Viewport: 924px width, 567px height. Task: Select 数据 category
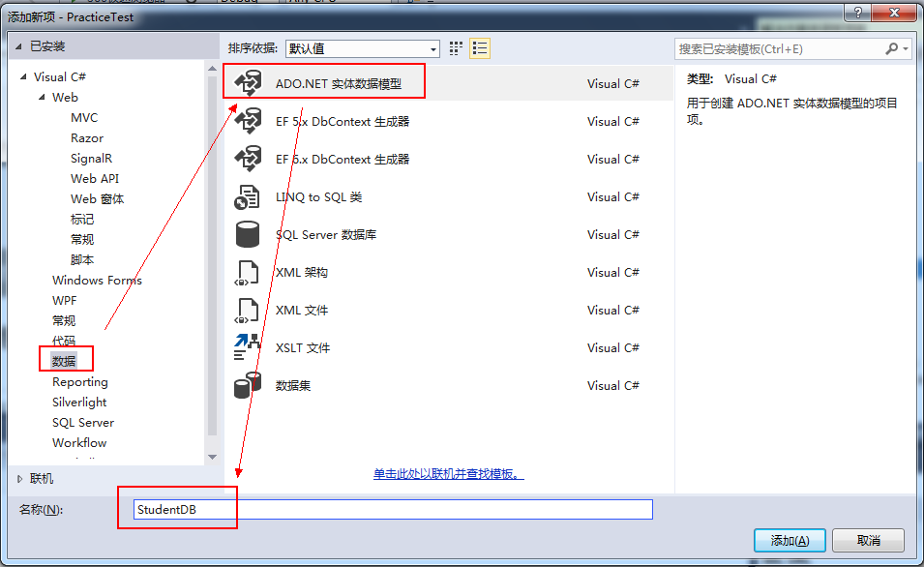(64, 361)
